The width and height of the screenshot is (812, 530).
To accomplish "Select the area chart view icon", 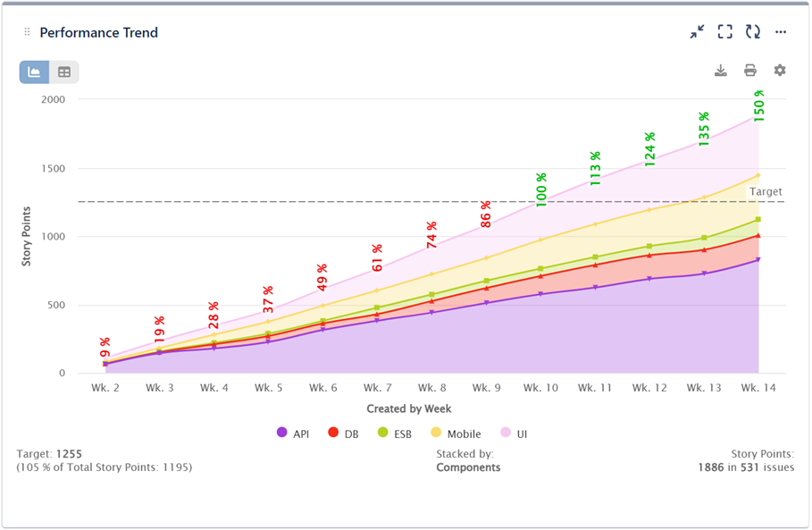I will tap(33, 70).
